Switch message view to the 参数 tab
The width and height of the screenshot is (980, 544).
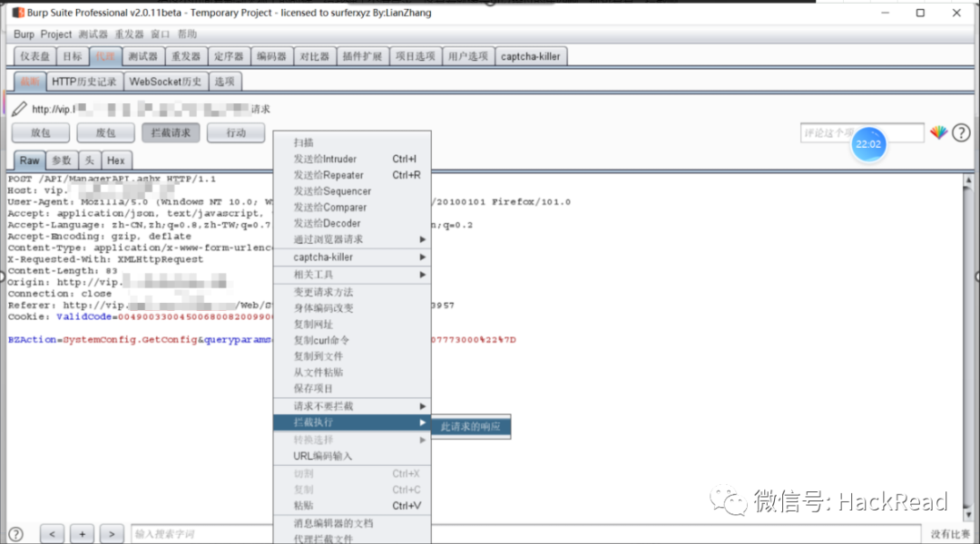(x=62, y=160)
